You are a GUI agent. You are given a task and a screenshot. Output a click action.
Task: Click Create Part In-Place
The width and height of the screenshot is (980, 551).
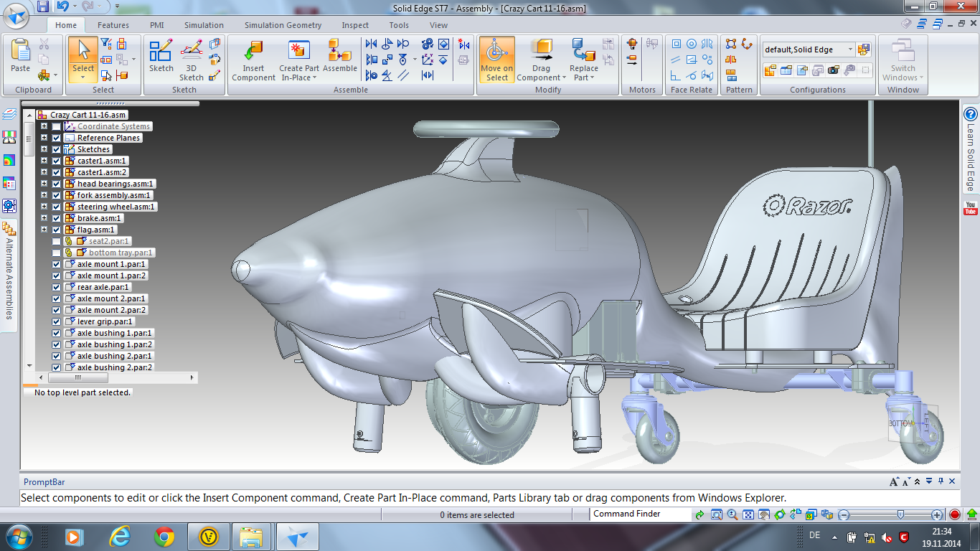pyautogui.click(x=299, y=60)
